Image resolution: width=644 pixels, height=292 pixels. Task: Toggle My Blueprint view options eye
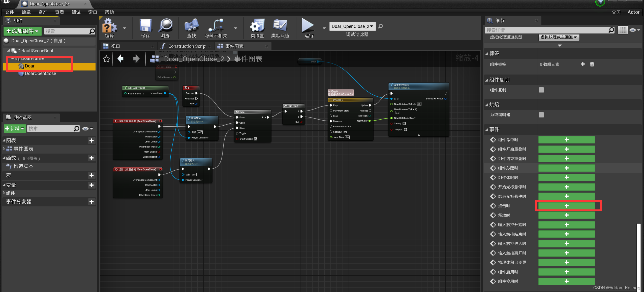(87, 129)
